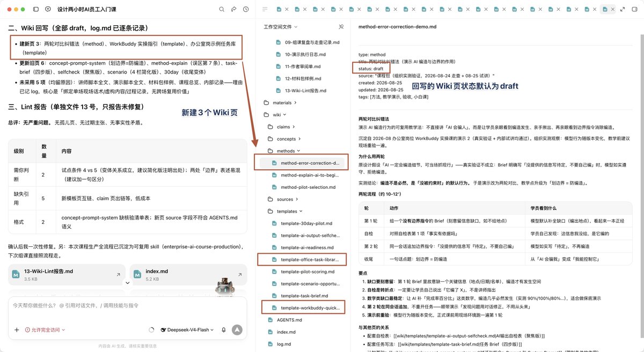Open conversation history clock icon
Image resolution: width=644 pixels, height=352 pixels.
click(x=246, y=10)
